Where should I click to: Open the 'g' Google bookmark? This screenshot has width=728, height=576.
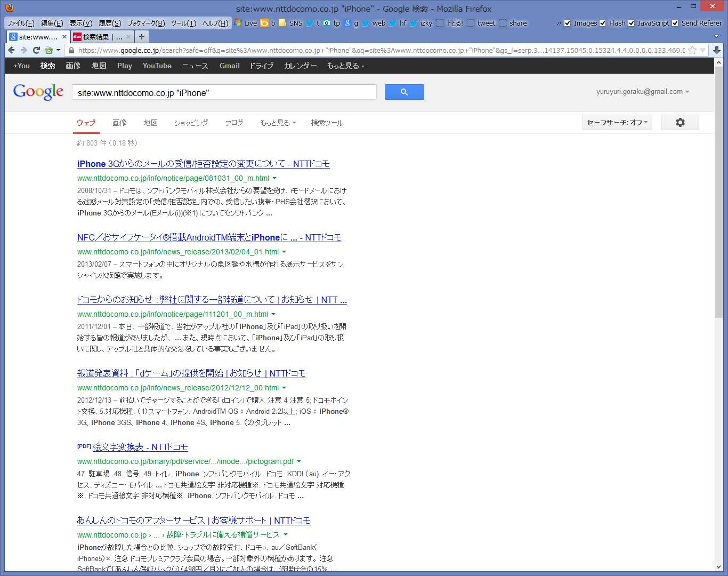[351, 23]
